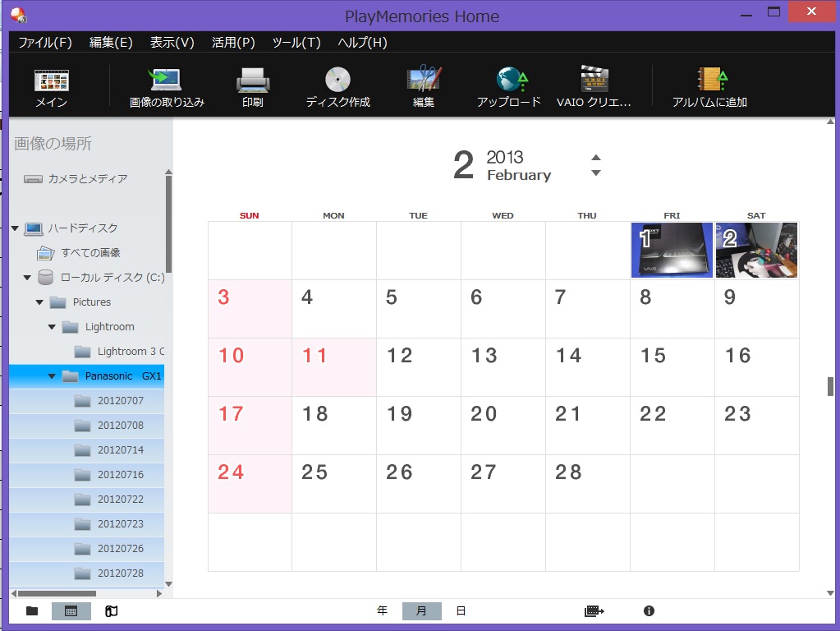The height and width of the screenshot is (631, 840).
Task: Select calendar day 11
Action: [333, 367]
